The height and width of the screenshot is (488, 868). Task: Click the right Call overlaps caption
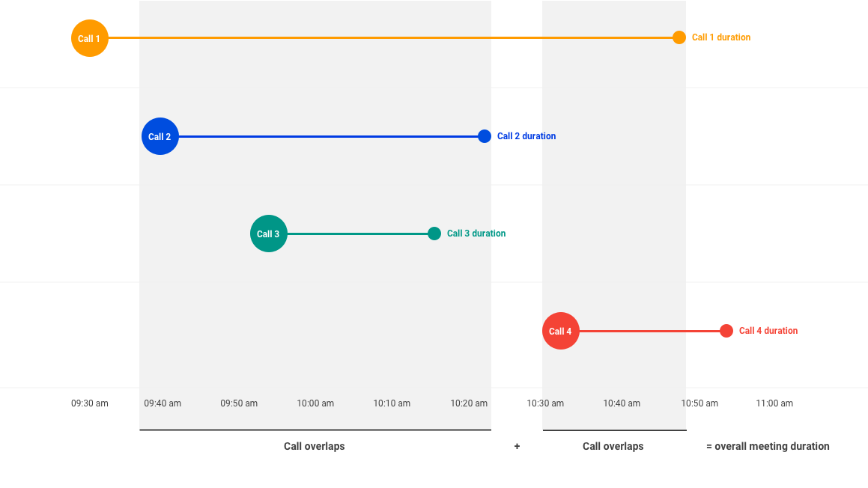613,447
